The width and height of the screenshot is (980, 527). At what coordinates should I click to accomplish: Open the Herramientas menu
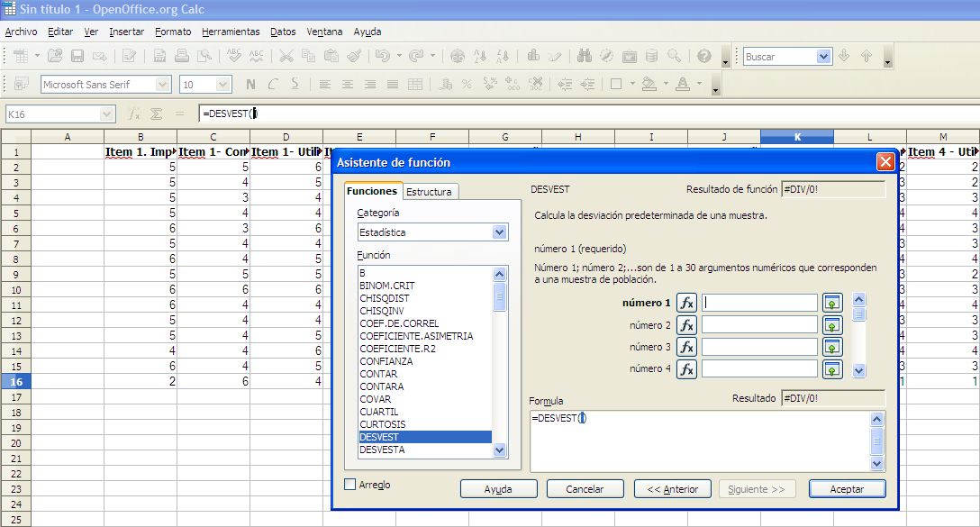(231, 32)
